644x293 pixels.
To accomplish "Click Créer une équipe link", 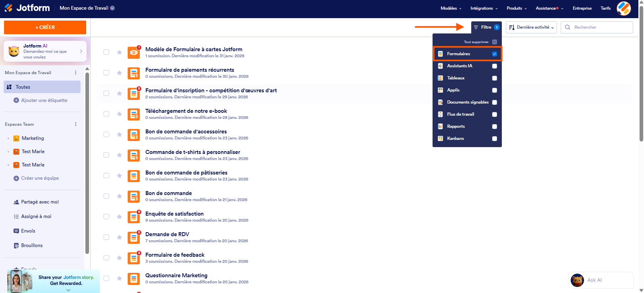I will [40, 178].
